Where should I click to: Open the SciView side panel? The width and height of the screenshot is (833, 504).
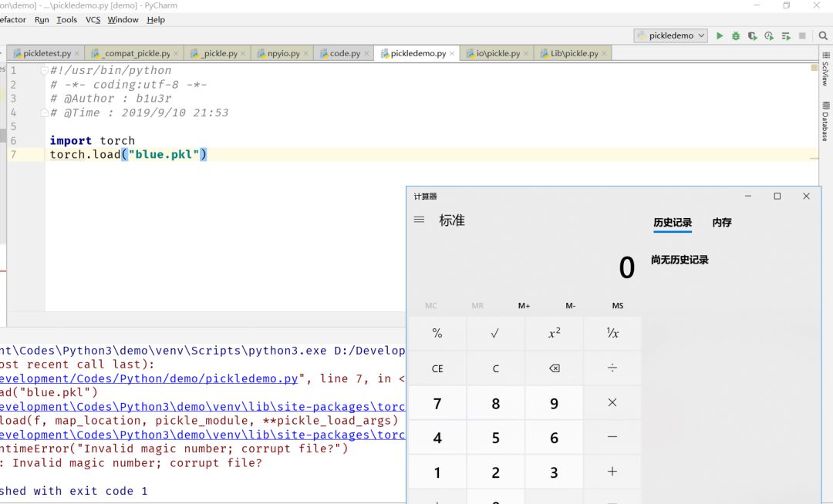(x=825, y=69)
